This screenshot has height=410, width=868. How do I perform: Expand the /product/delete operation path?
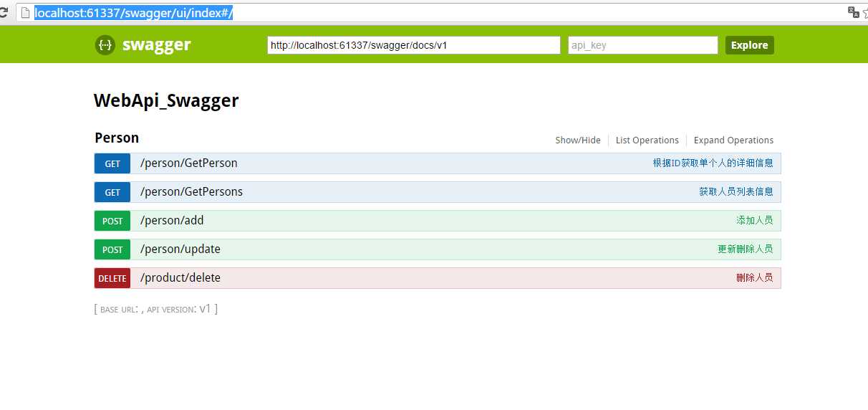(180, 278)
